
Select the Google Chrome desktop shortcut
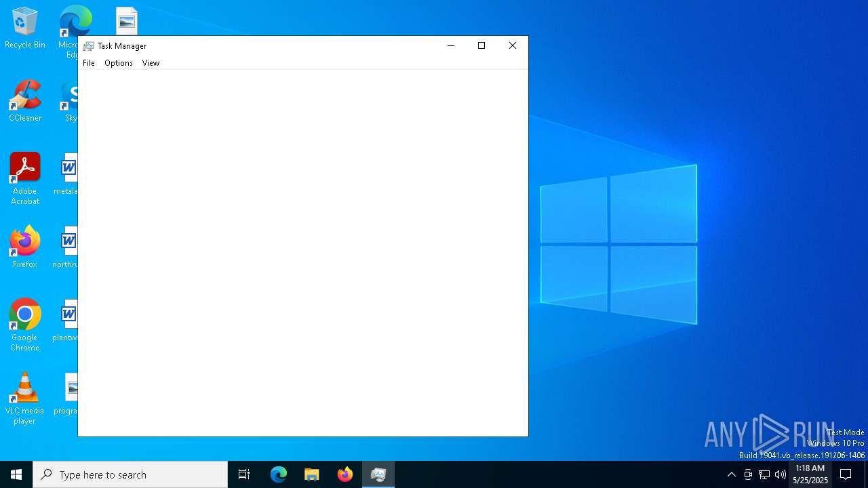(x=25, y=325)
